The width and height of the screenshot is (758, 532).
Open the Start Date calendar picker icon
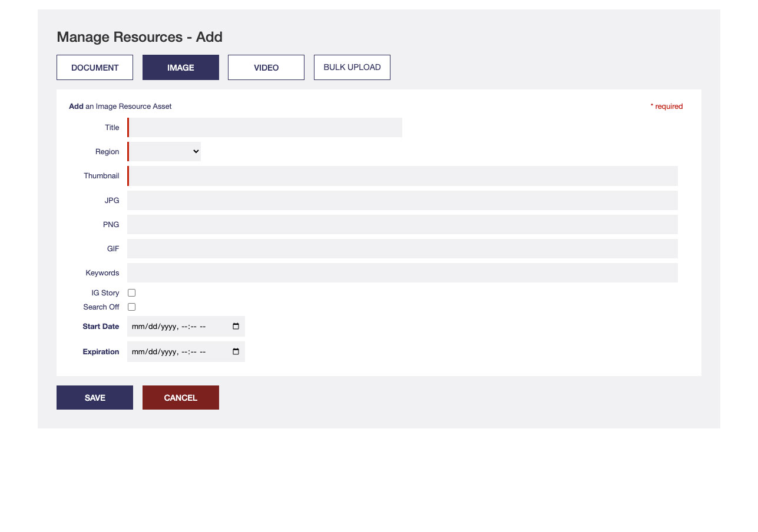pyautogui.click(x=236, y=327)
